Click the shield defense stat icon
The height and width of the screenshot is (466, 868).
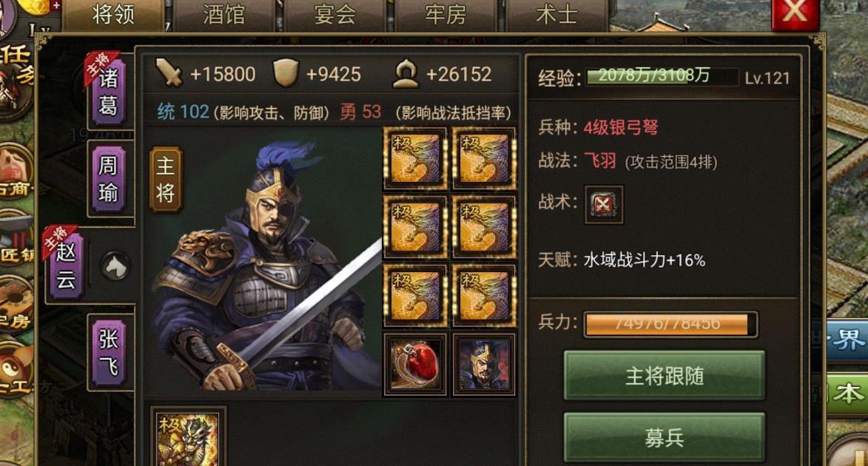[x=286, y=74]
